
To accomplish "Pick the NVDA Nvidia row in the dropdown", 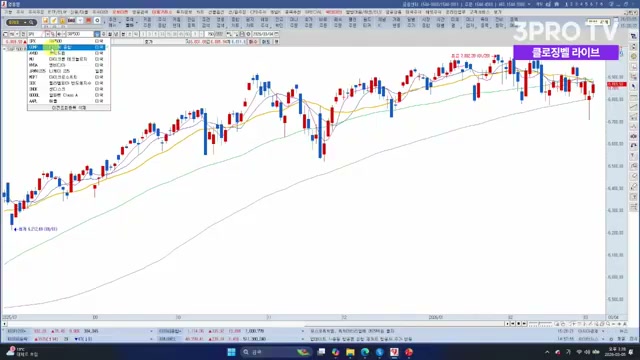I will 68,65.
